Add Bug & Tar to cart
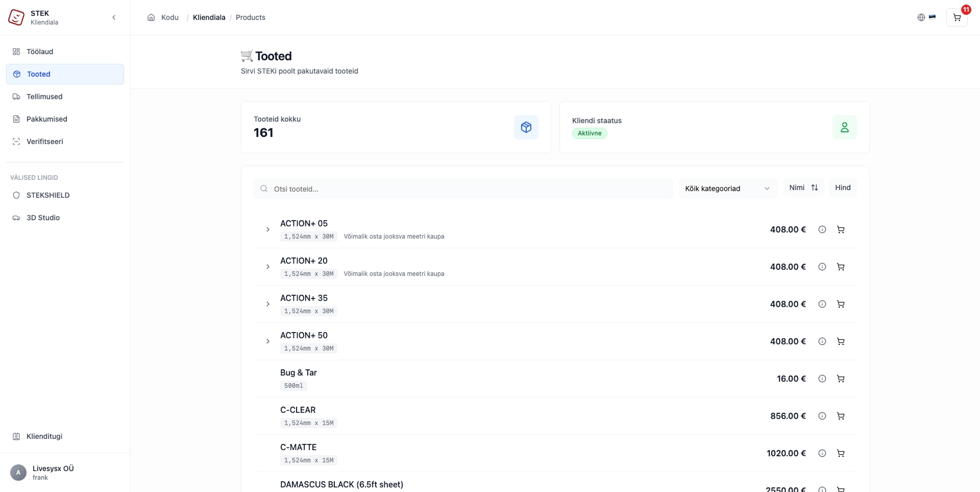 841,379
